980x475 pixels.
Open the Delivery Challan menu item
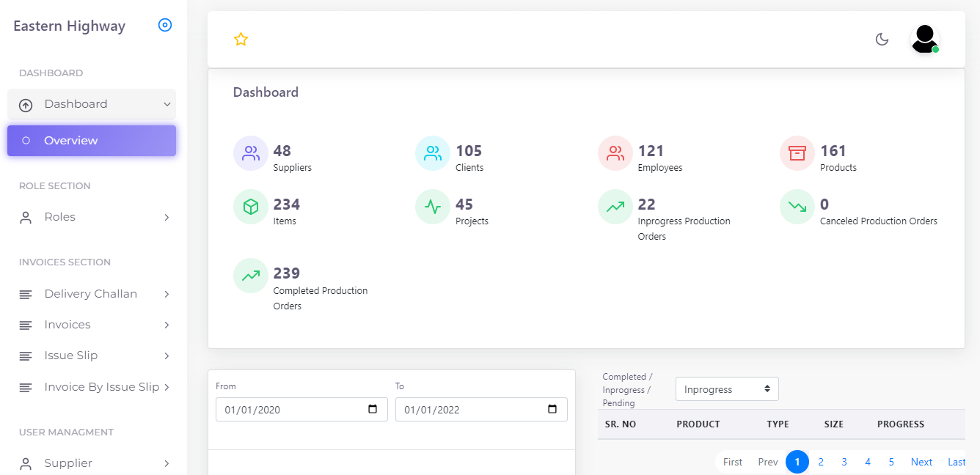[x=92, y=294]
